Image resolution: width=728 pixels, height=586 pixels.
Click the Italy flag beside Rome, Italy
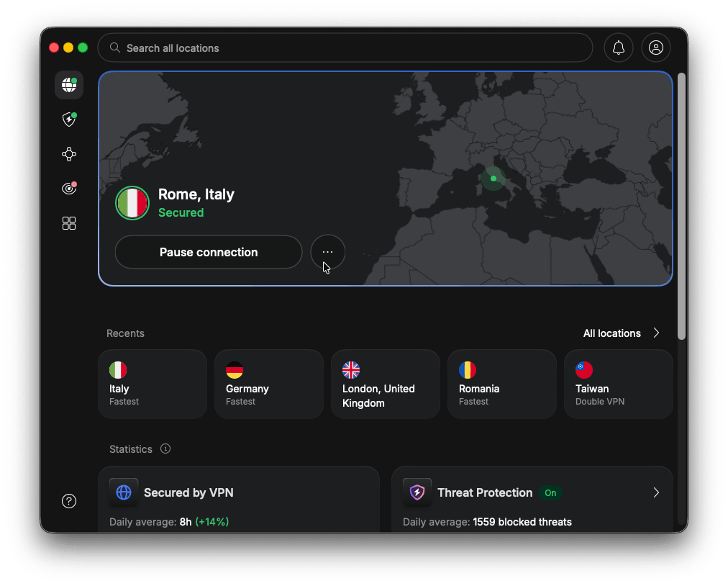point(132,203)
